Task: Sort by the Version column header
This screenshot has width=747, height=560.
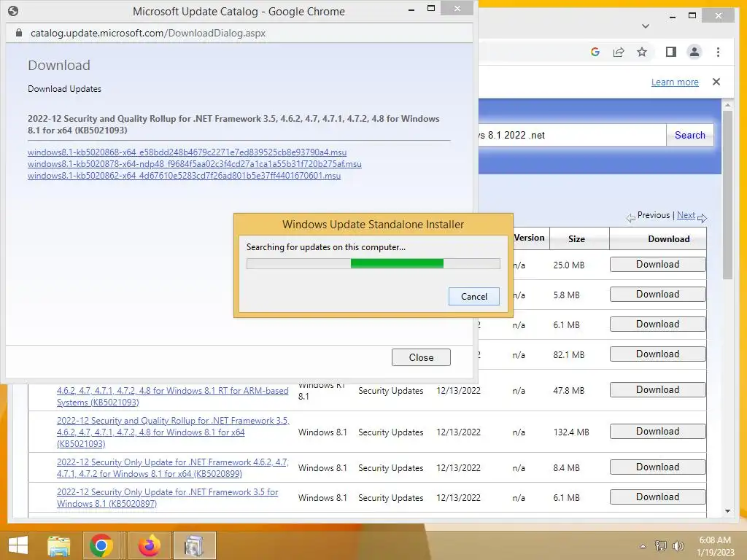Action: (530, 238)
